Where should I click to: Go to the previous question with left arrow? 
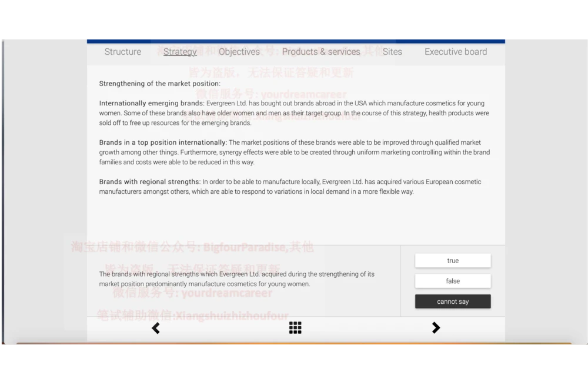point(156,328)
